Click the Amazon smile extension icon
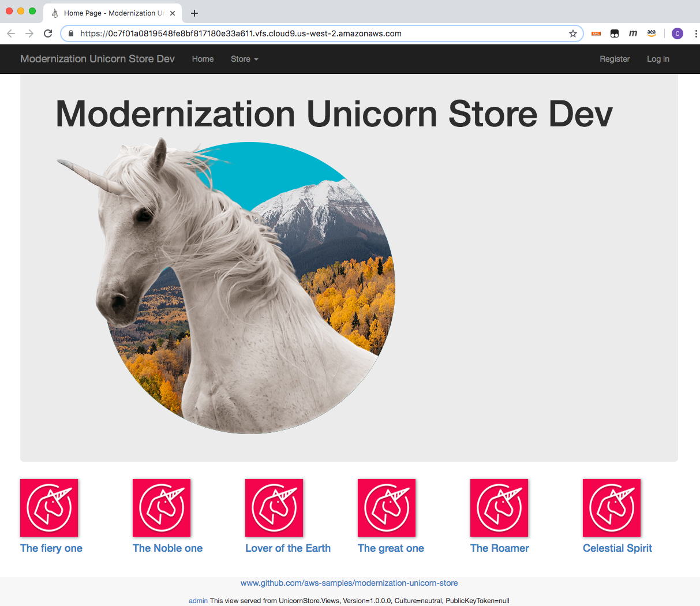Viewport: 700px width, 606px height. click(652, 33)
